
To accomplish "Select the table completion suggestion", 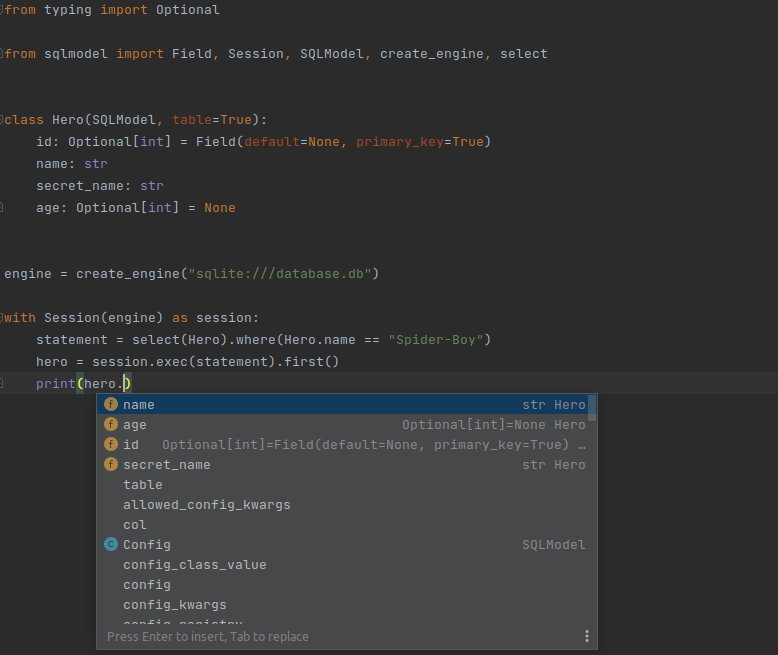I will click(x=142, y=485).
